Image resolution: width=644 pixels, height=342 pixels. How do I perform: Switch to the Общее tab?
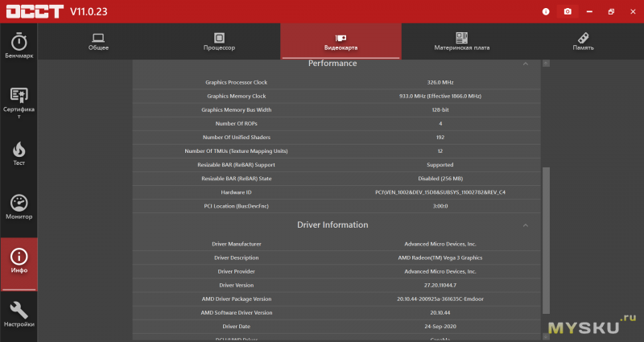click(x=98, y=42)
